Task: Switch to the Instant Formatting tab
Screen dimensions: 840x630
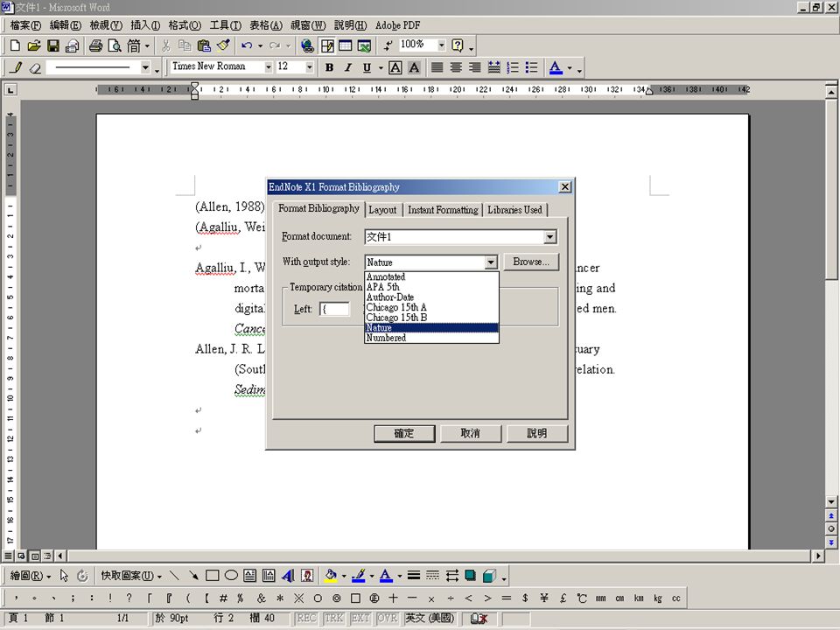Action: (x=443, y=210)
